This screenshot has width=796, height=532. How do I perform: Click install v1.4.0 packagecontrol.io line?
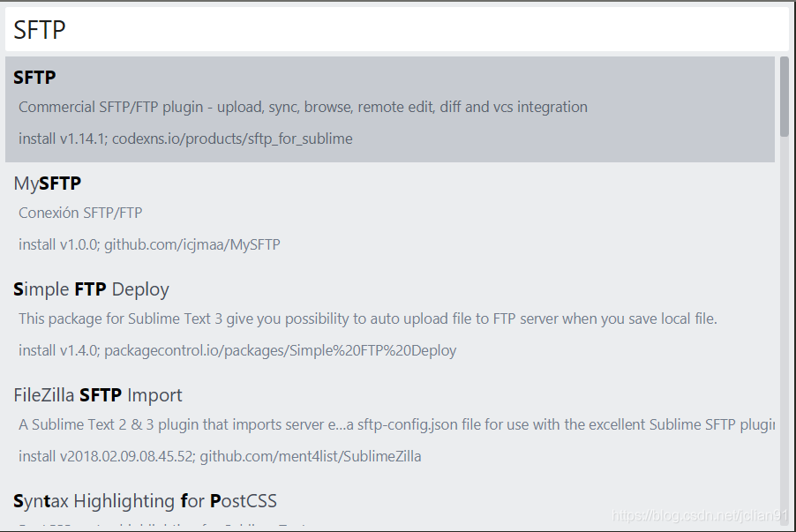point(237,350)
